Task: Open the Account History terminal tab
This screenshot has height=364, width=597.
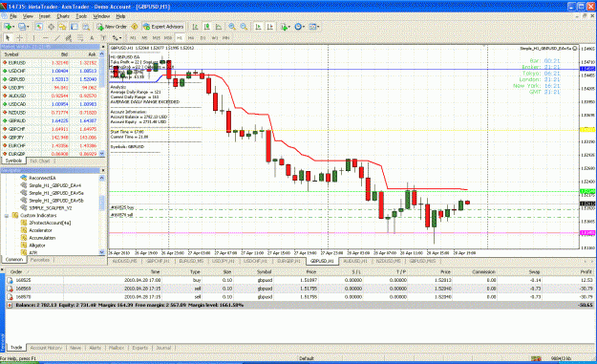Action: pos(46,348)
